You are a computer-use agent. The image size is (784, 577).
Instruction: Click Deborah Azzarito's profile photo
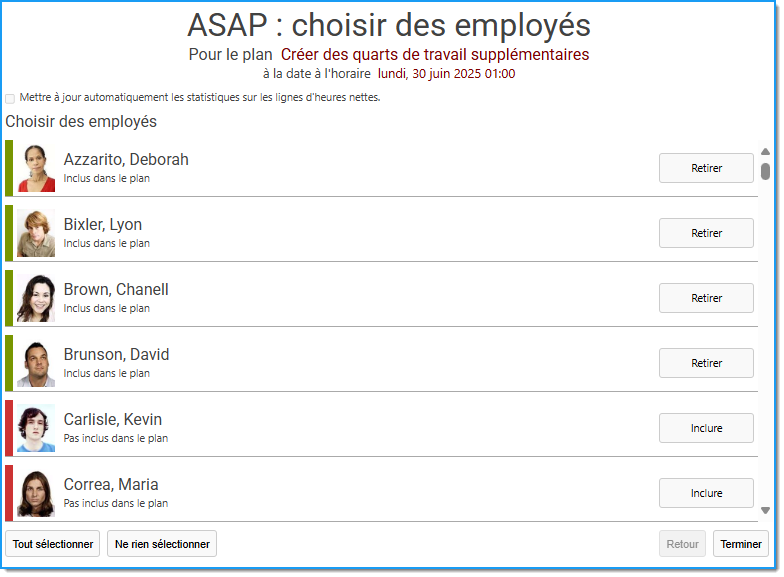point(36,168)
